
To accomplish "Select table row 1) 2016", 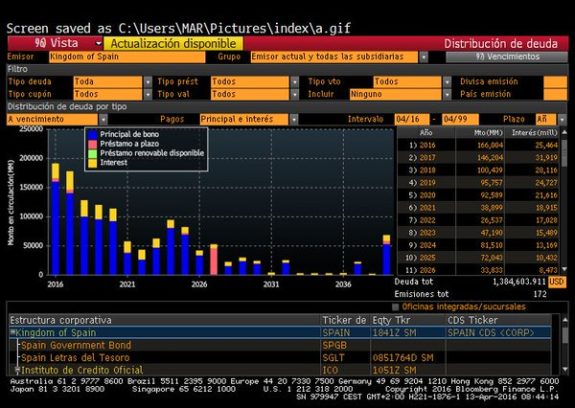I will (479, 145).
